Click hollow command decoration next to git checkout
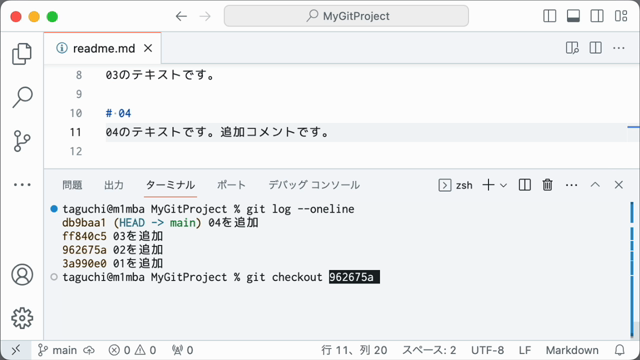 54,277
